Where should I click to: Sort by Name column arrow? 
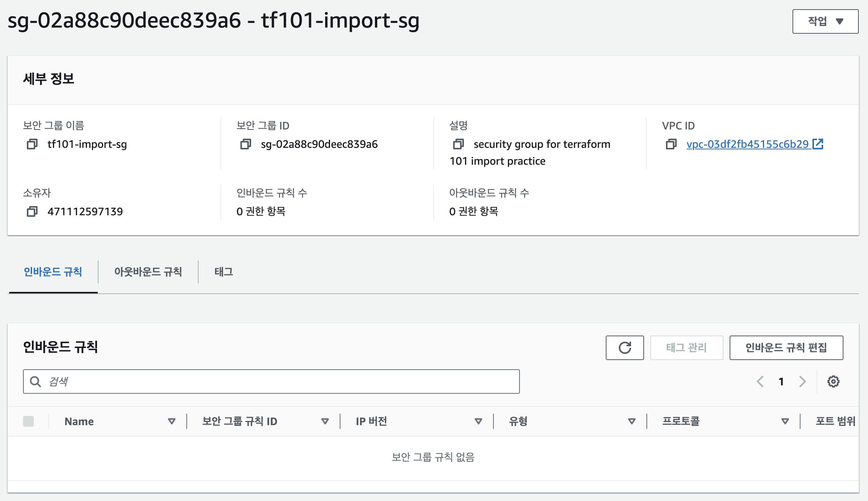click(x=172, y=421)
